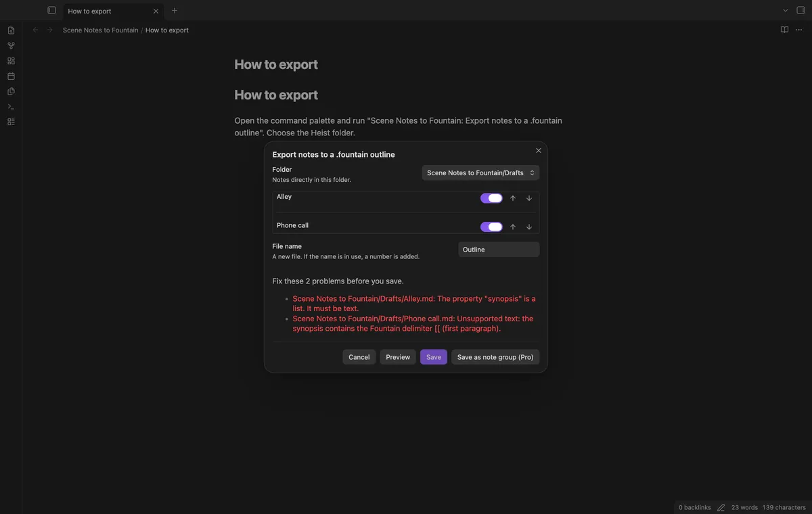The height and width of the screenshot is (514, 812).
Task: Open the quick switcher file-search ribbon icon
Action: tap(11, 30)
